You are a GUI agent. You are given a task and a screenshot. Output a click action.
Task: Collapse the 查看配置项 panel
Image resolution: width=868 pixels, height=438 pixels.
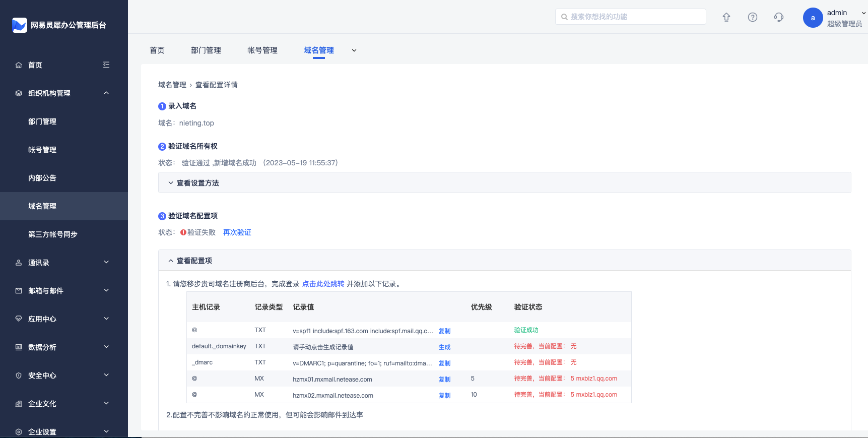tap(190, 261)
